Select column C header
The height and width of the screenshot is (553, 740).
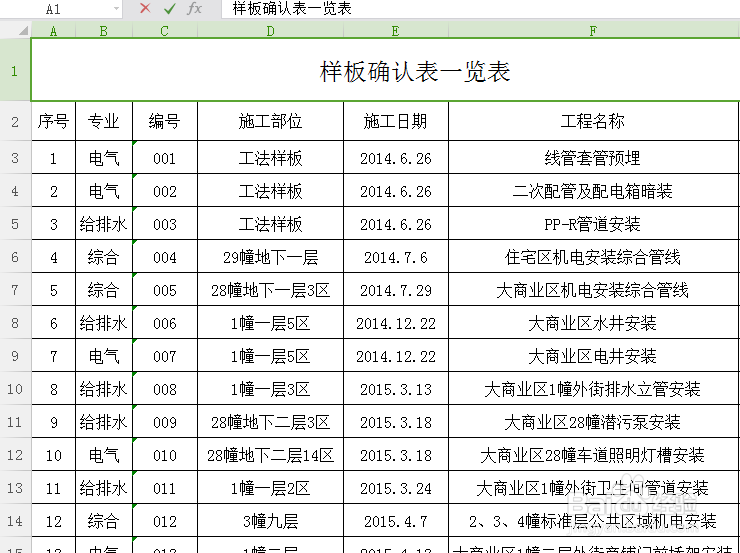[x=165, y=31]
